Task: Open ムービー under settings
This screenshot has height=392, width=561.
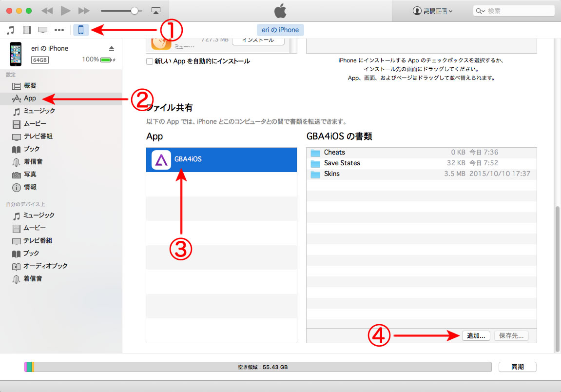Action: tap(61, 123)
